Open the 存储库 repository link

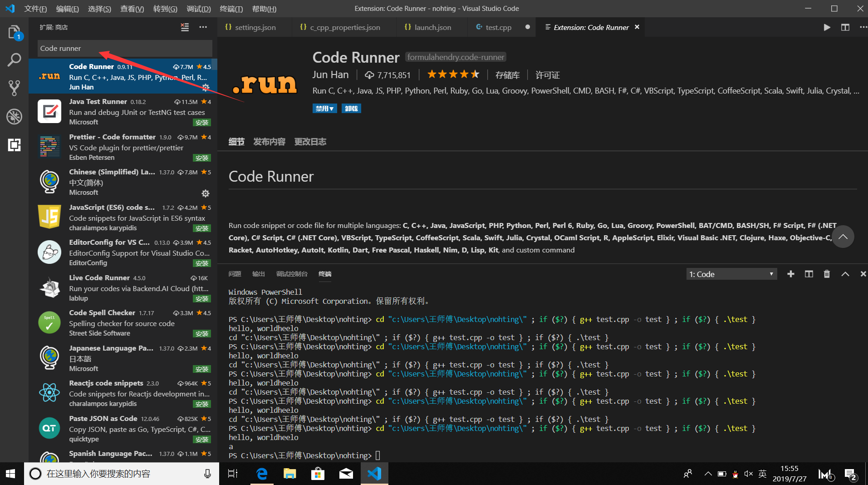pyautogui.click(x=508, y=74)
